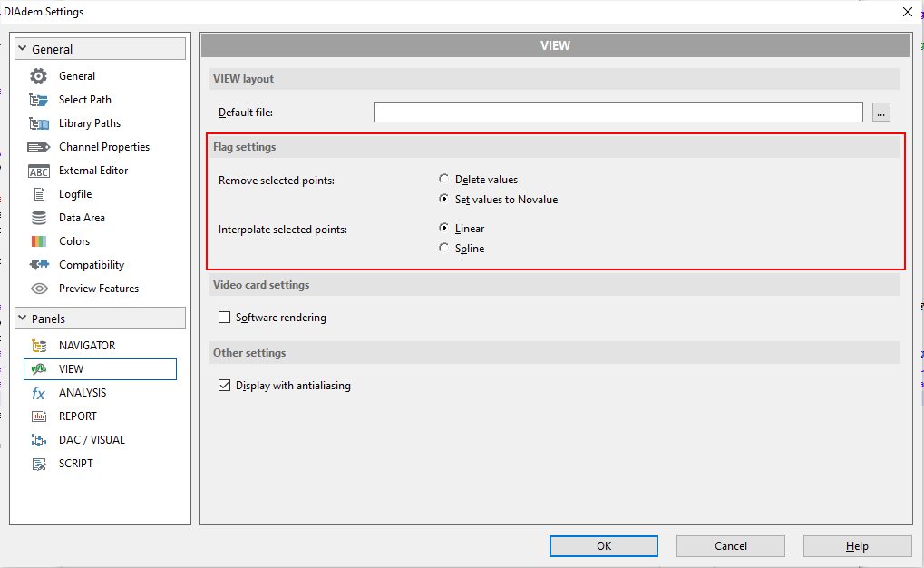Viewport: 924px width, 568px height.
Task: Open the Default file browse dialog
Action: tap(880, 112)
